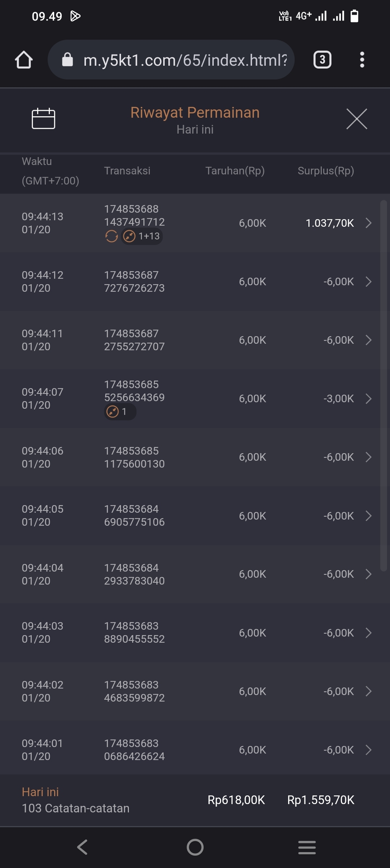390x868 pixels.
Task: Tap the refresh icon on 09:44:13 transaction
Action: (111, 236)
